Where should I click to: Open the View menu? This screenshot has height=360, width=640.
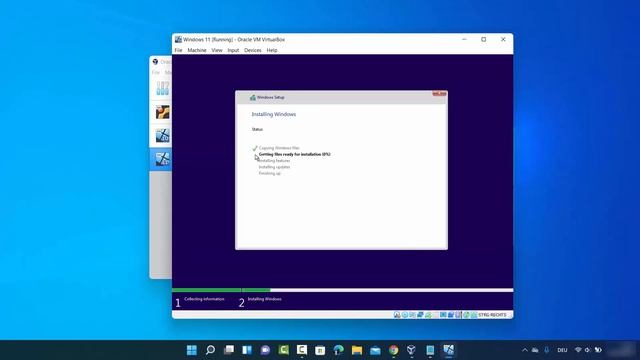coord(217,50)
